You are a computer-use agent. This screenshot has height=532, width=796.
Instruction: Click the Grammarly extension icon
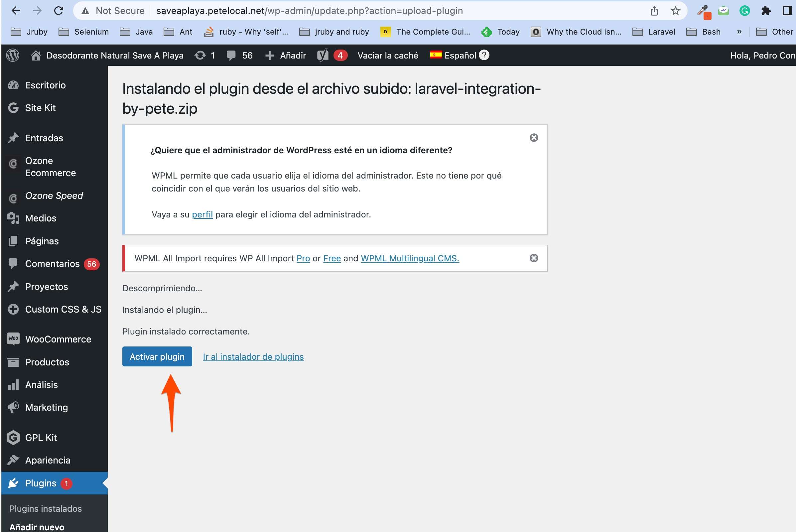tap(744, 11)
